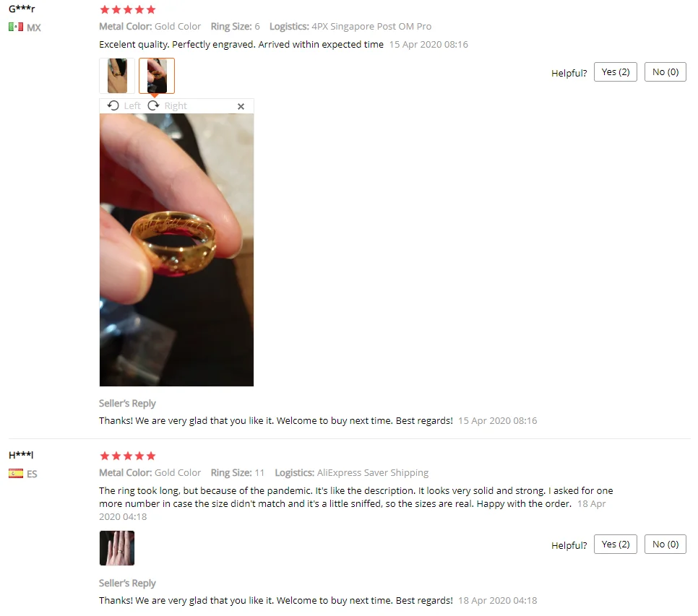Click the five-star rating of G***r's review
The height and width of the screenshot is (616, 698).
click(x=128, y=10)
